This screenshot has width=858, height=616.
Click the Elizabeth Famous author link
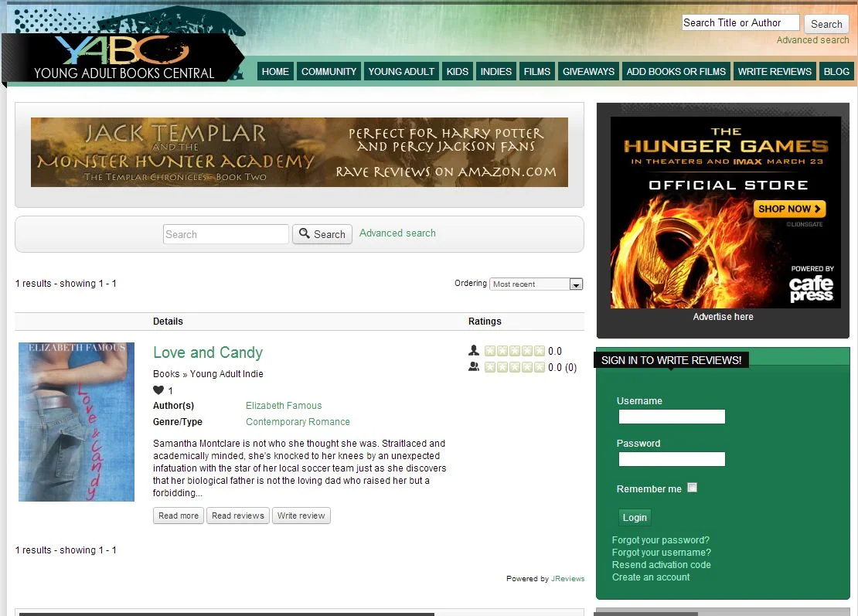point(284,405)
